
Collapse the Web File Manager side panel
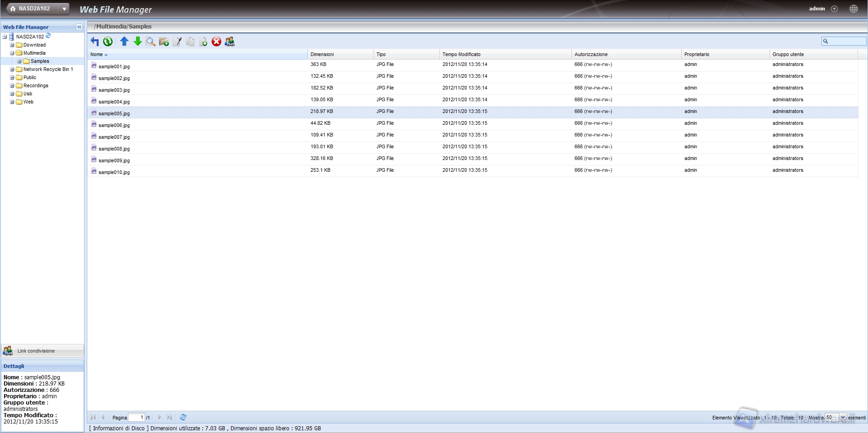point(79,27)
